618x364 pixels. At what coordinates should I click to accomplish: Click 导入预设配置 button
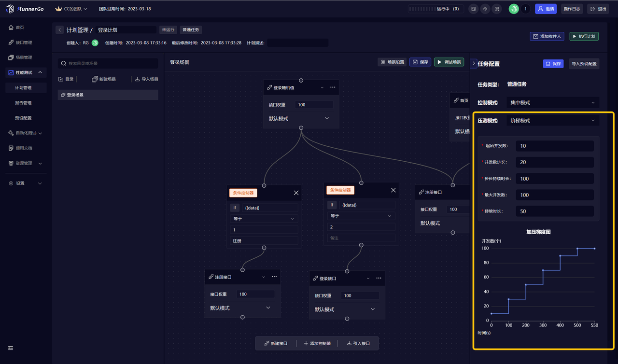pos(584,64)
